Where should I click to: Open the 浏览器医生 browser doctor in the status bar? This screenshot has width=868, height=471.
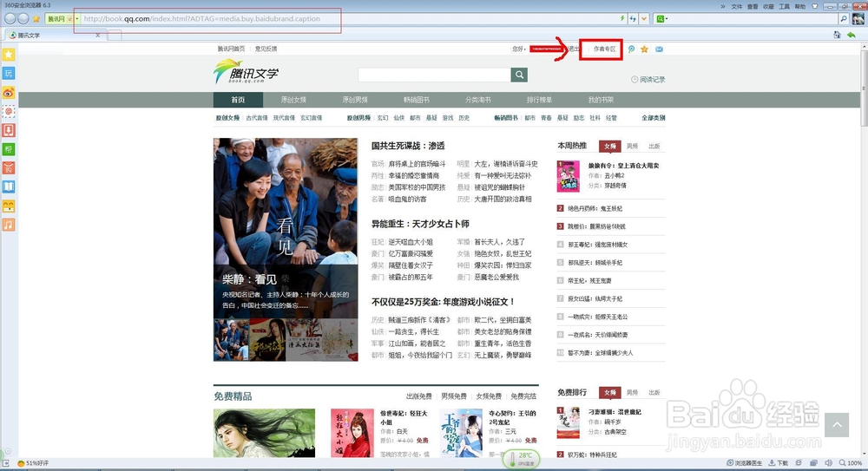tap(745, 462)
